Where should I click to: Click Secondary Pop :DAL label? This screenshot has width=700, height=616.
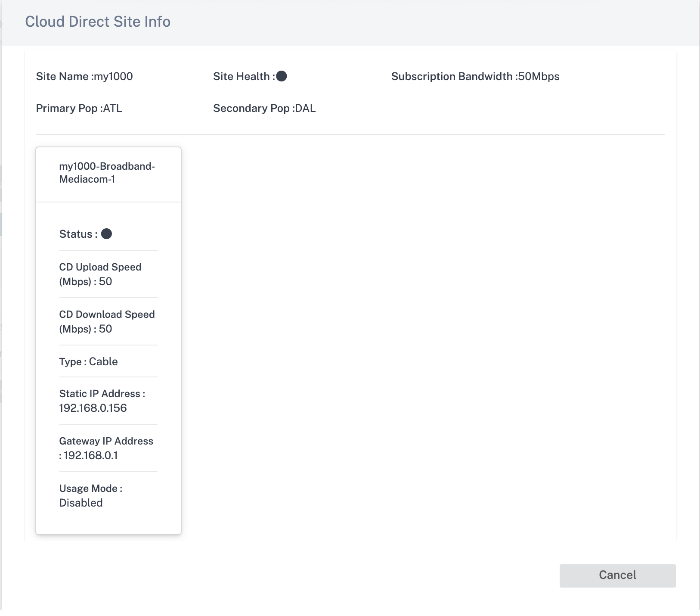pyautogui.click(x=264, y=108)
